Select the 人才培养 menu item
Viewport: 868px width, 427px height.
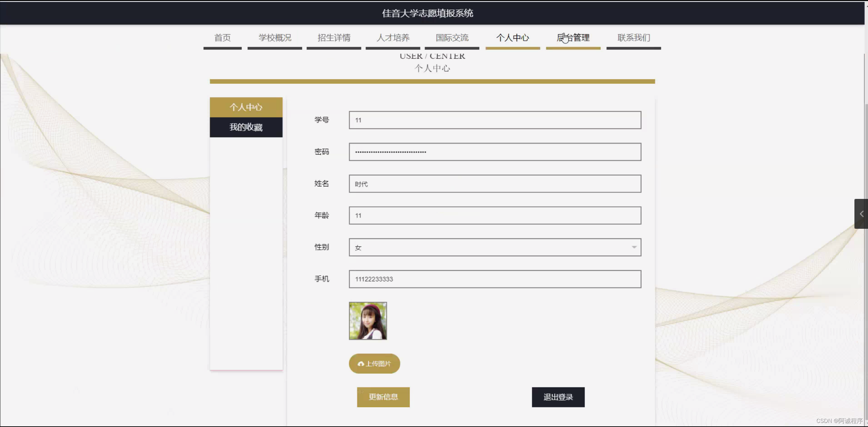pyautogui.click(x=393, y=38)
